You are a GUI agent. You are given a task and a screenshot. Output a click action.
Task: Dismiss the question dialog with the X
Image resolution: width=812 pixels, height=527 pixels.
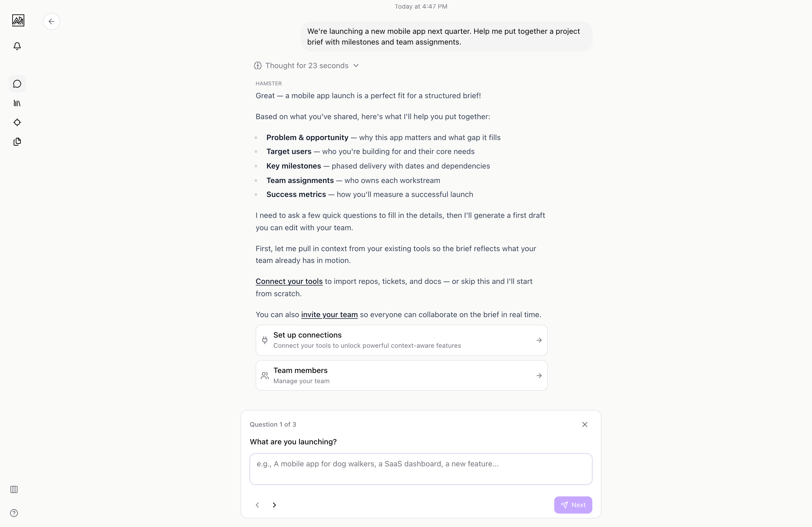point(585,424)
